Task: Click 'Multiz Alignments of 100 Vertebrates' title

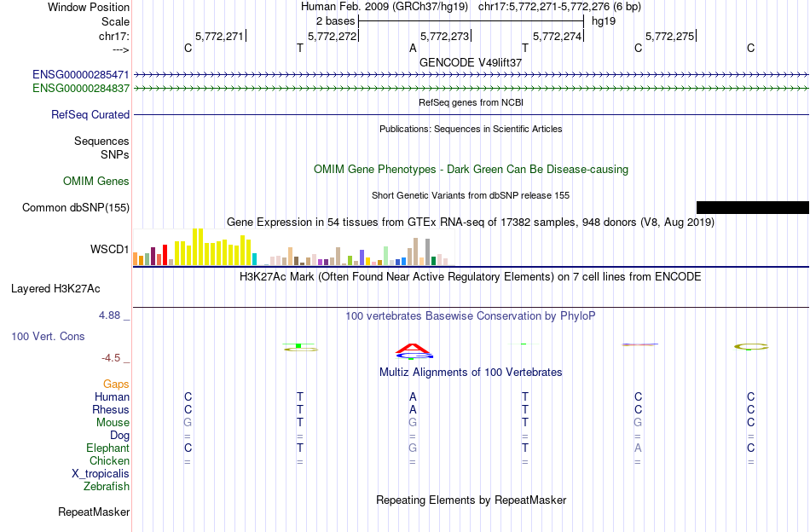Action: point(471,372)
